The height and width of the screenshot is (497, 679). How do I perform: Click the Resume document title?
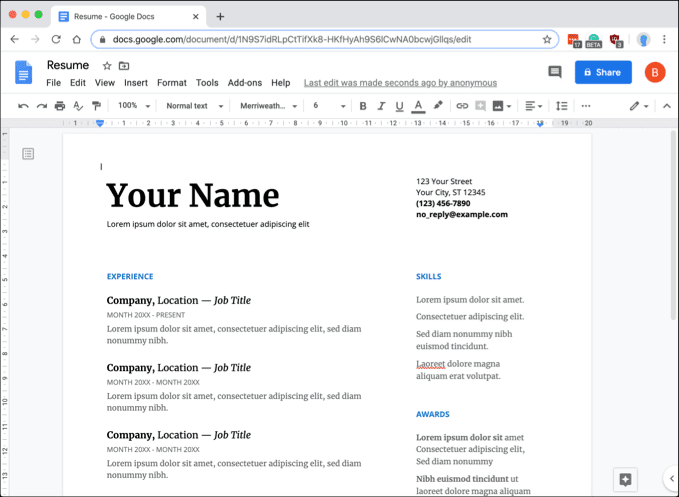pos(68,65)
